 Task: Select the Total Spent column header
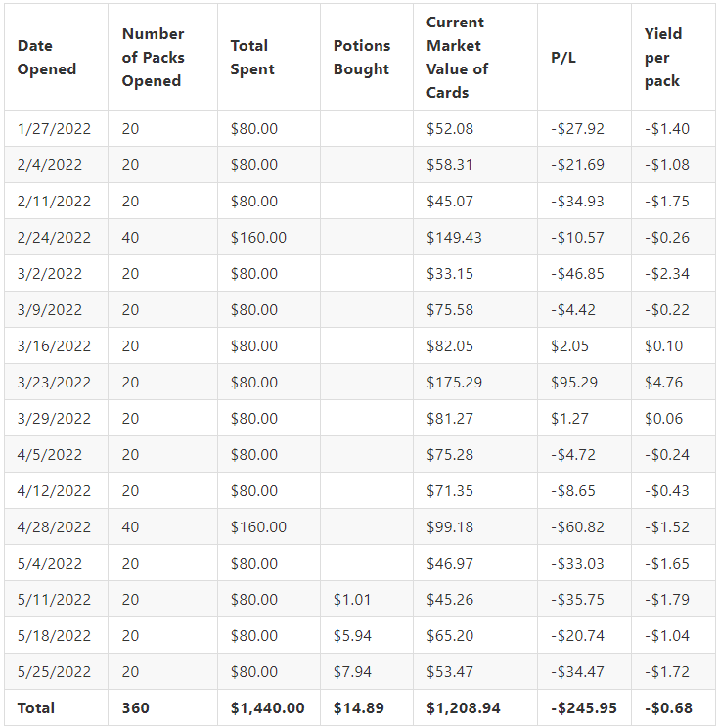coord(252,57)
